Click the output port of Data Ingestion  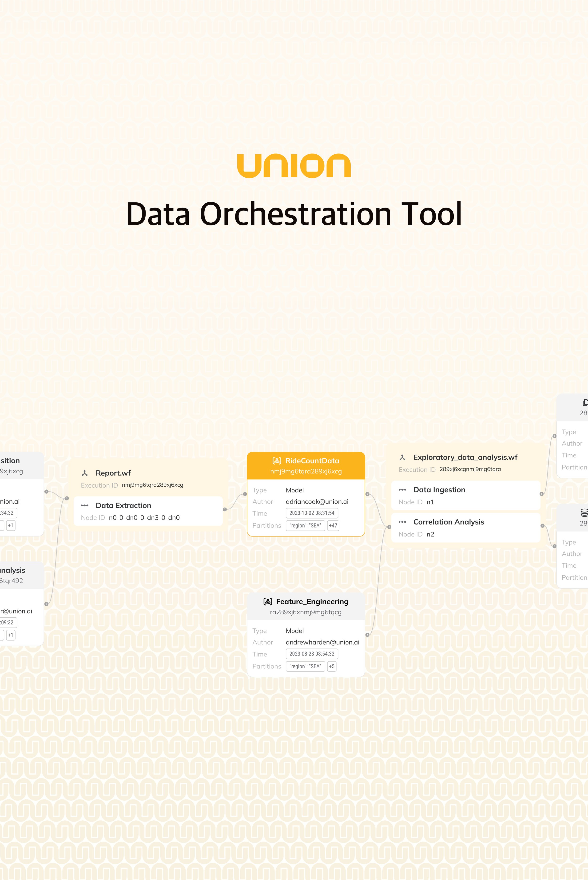point(541,494)
